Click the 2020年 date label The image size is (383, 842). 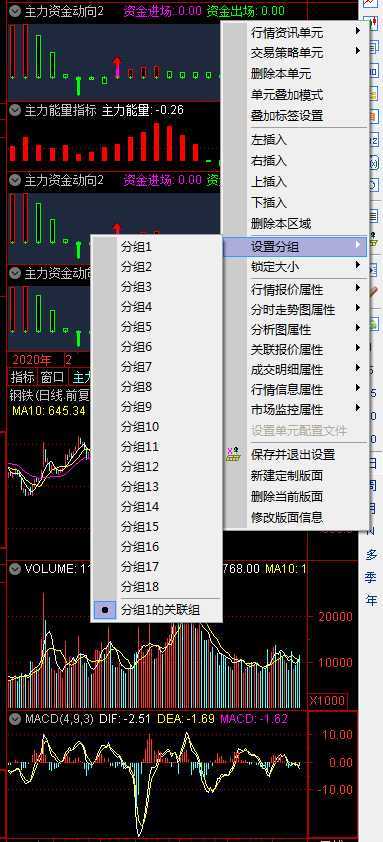point(32,359)
